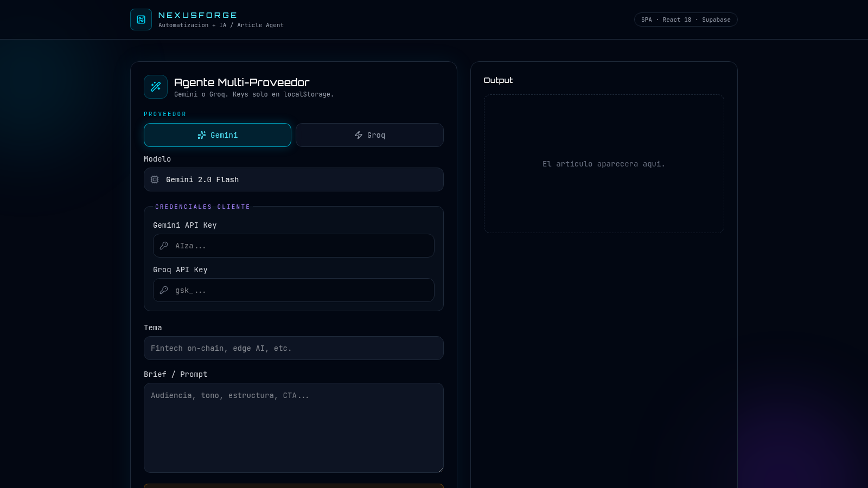Click the Brief / Prompt label

click(x=175, y=374)
